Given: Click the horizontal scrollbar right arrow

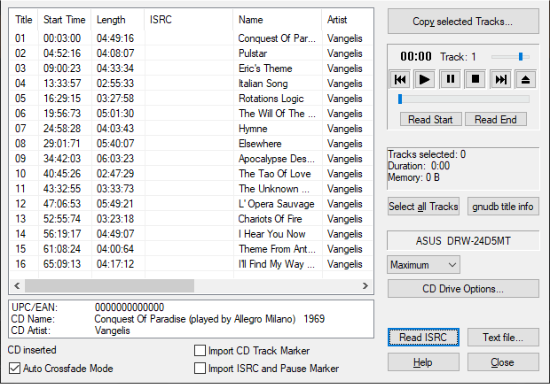Looking at the screenshot, I should [x=365, y=286].
